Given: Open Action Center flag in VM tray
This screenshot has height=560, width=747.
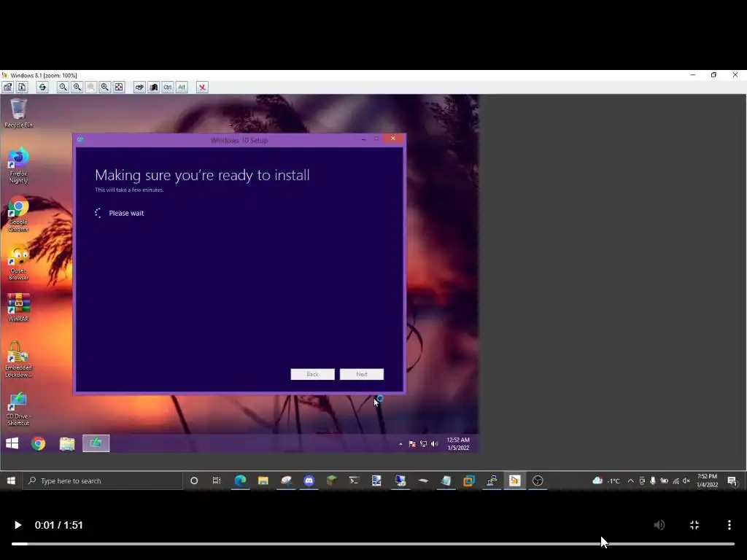Looking at the screenshot, I should (412, 444).
